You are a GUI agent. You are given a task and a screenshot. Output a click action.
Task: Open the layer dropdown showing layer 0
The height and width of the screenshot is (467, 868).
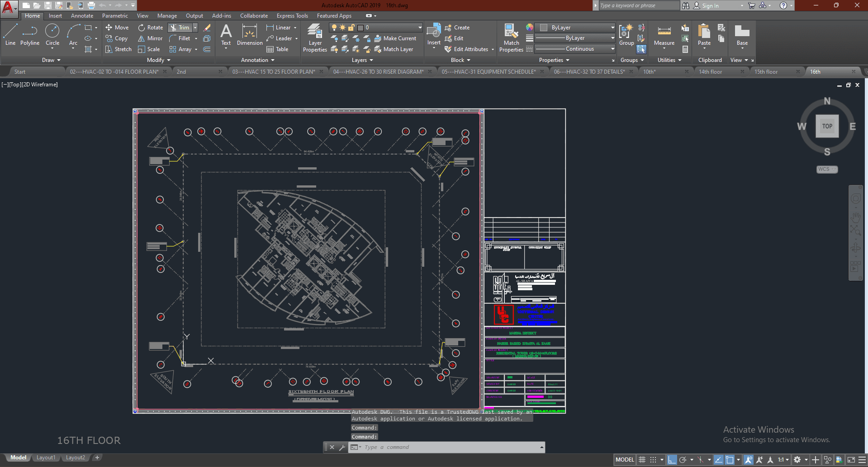coord(389,28)
